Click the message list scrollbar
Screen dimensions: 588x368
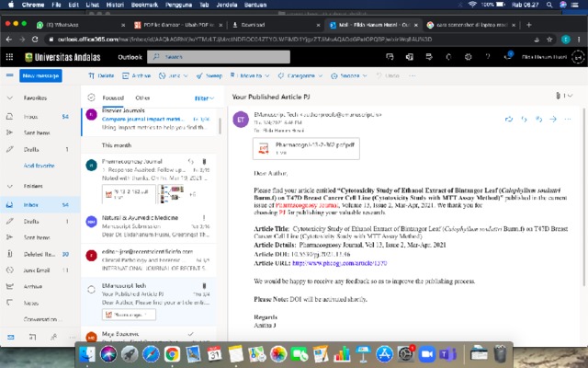click(220, 126)
